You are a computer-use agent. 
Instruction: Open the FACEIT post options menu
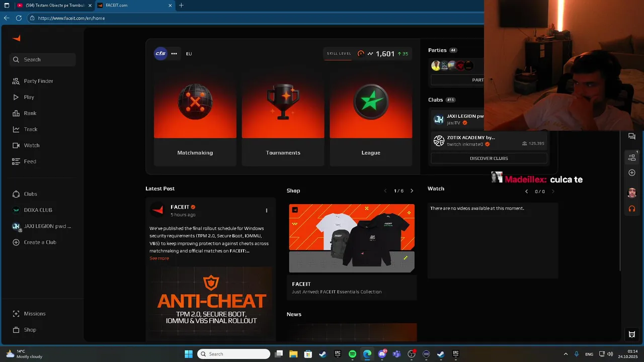(267, 211)
